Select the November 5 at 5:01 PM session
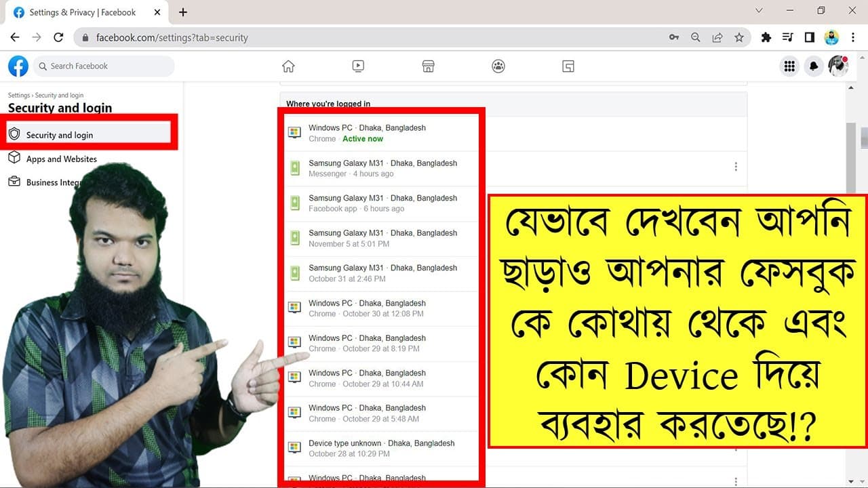 (380, 239)
